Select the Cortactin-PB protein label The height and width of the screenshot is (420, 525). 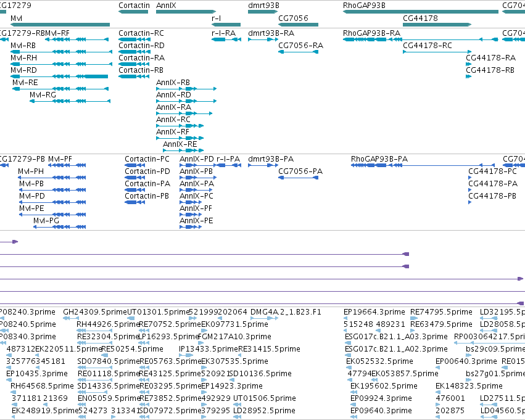147,196
